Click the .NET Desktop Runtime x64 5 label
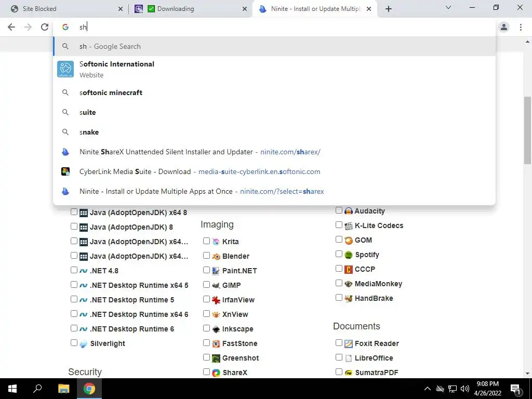This screenshot has height=399, width=532. (x=139, y=285)
